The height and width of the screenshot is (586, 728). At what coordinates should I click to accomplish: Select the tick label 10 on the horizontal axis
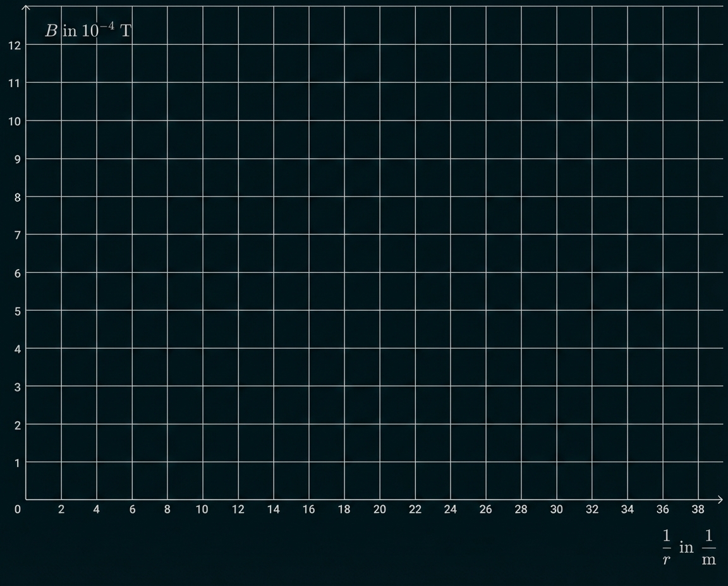202,509
